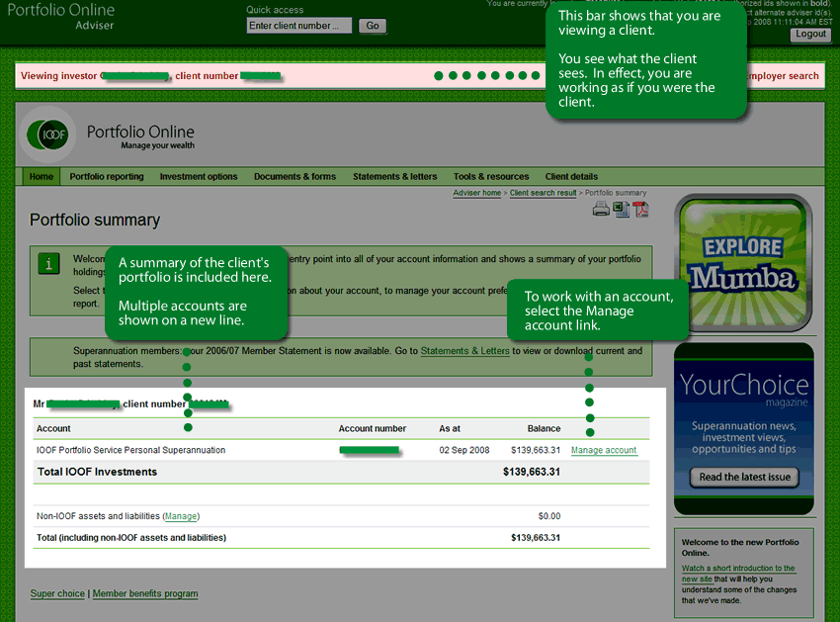Open the Home tab
This screenshot has width=840, height=622.
[x=42, y=176]
